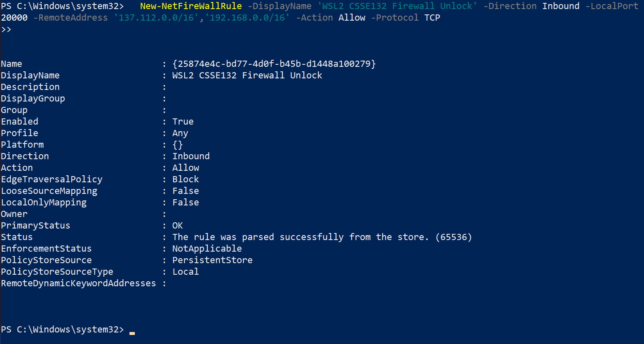This screenshot has height=344, width=644.
Task: Click the -Protocol parameter
Action: click(395, 18)
